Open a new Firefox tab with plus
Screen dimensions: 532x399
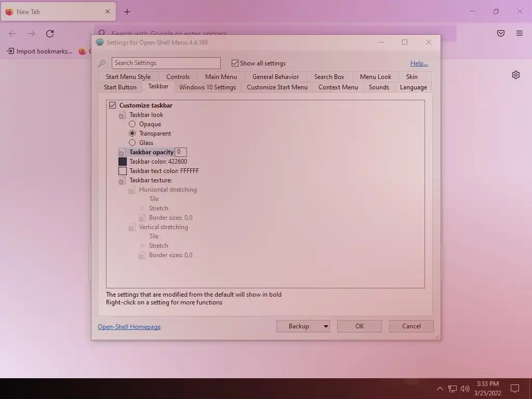(x=127, y=12)
